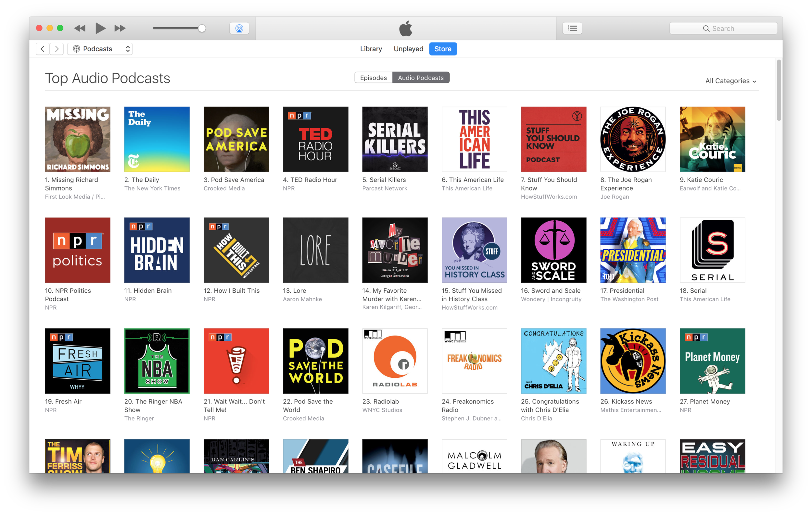
Task: Open the Serial podcast artwork
Action: [x=713, y=250]
